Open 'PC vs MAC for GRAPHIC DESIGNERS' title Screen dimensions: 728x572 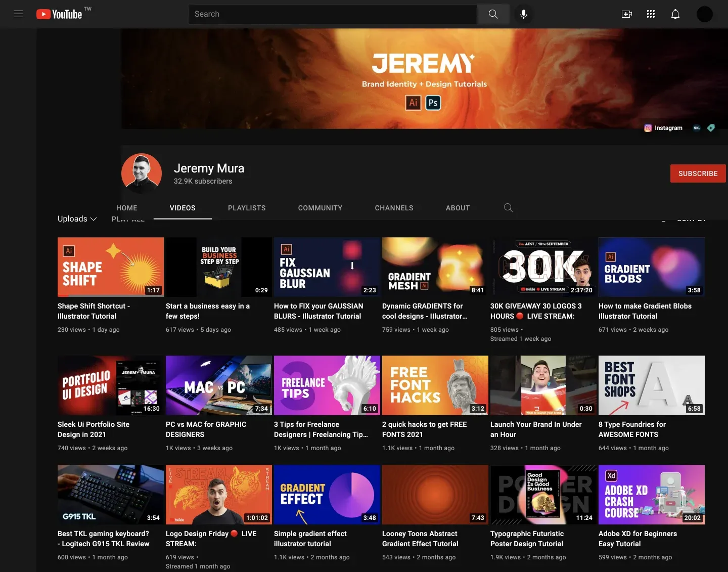point(206,429)
